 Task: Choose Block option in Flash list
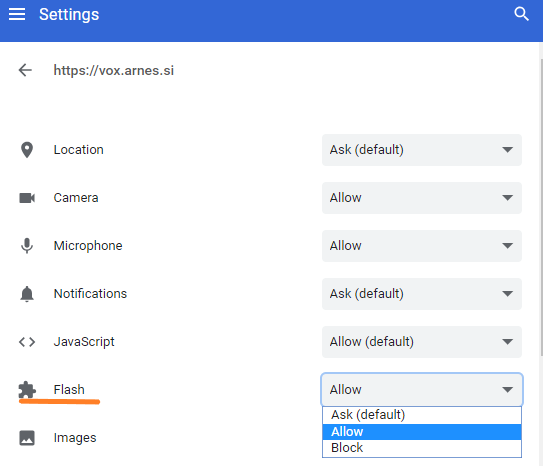point(422,448)
